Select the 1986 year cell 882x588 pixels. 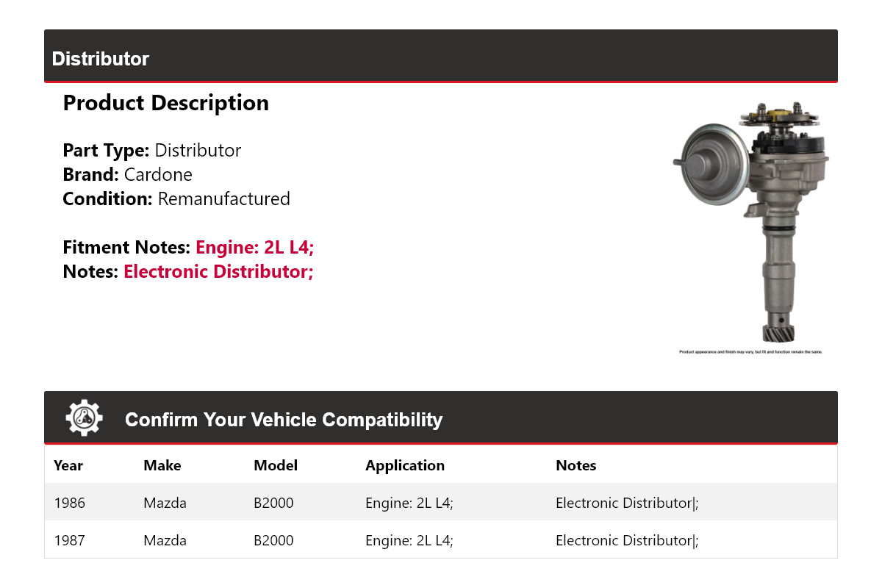coord(70,503)
